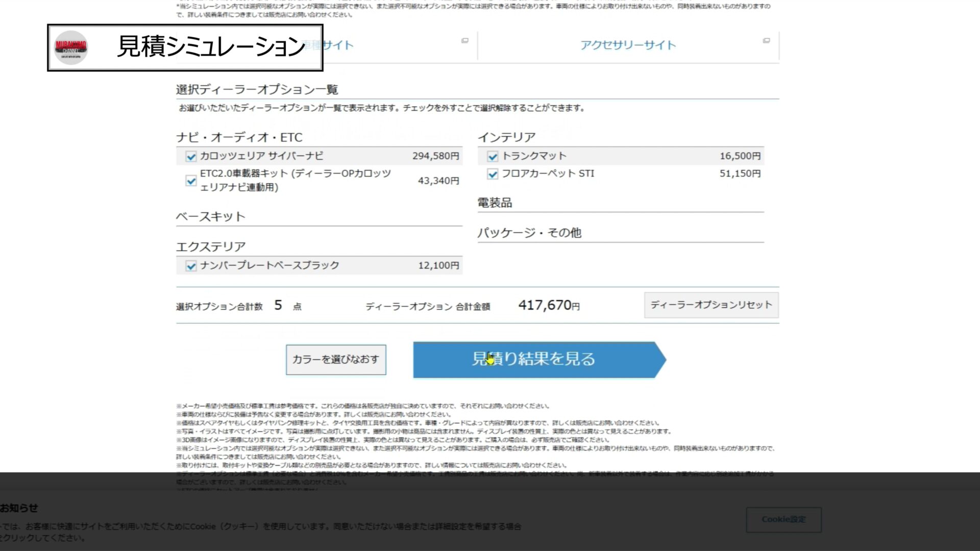Collapse the ナビ・オーディオ・ETC section heading
The height and width of the screenshot is (551, 980).
(x=239, y=138)
